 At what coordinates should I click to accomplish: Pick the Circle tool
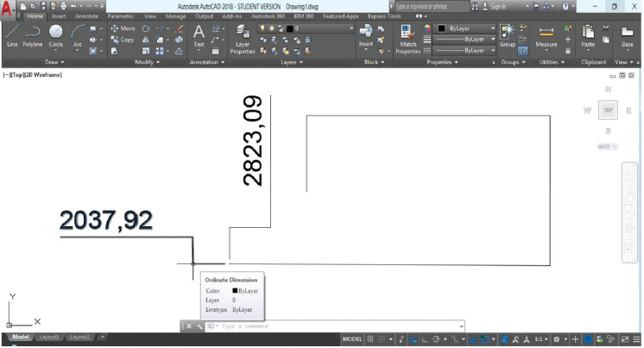coord(56,35)
